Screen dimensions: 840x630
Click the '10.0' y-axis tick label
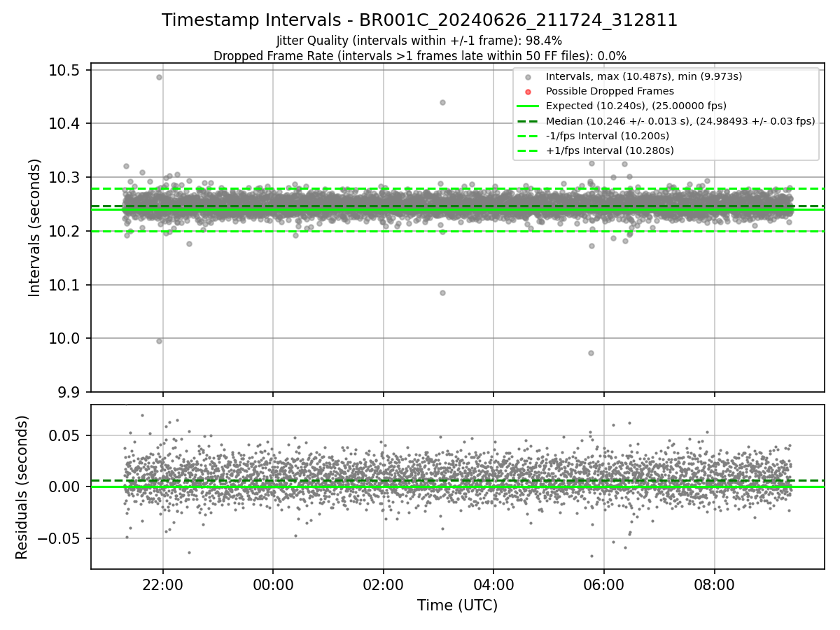click(66, 339)
